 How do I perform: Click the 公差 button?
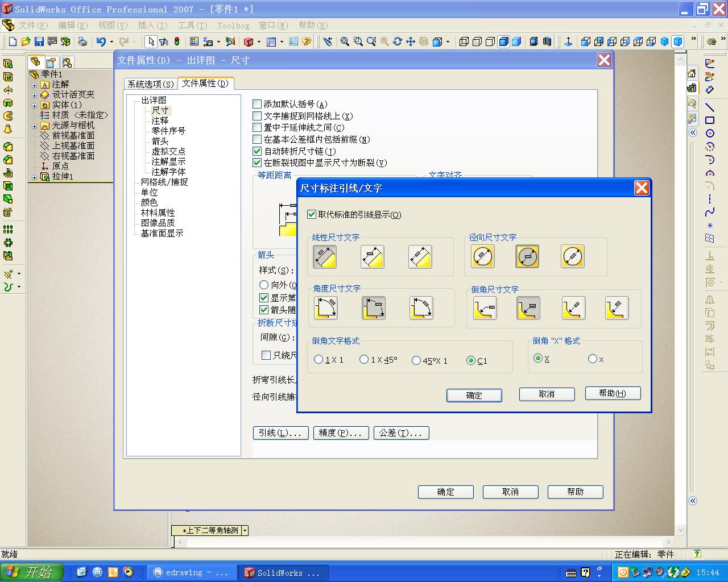tap(401, 433)
